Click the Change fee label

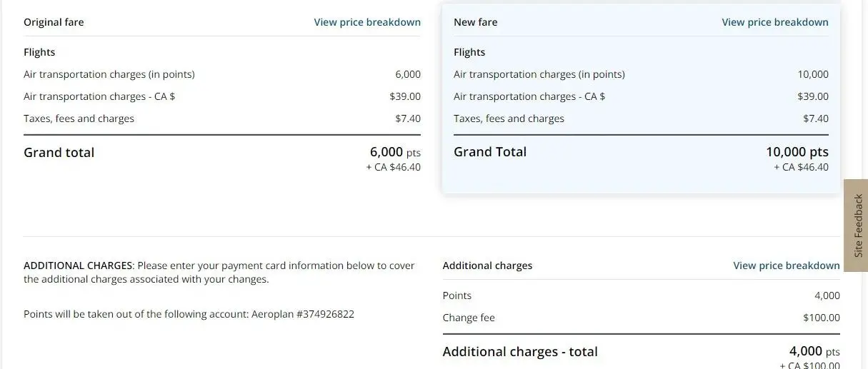point(469,318)
